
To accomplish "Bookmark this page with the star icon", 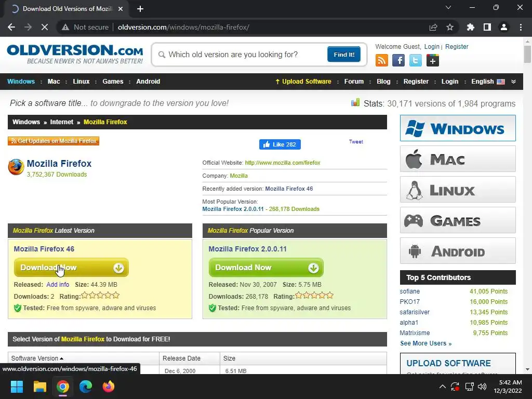I will coord(450,27).
